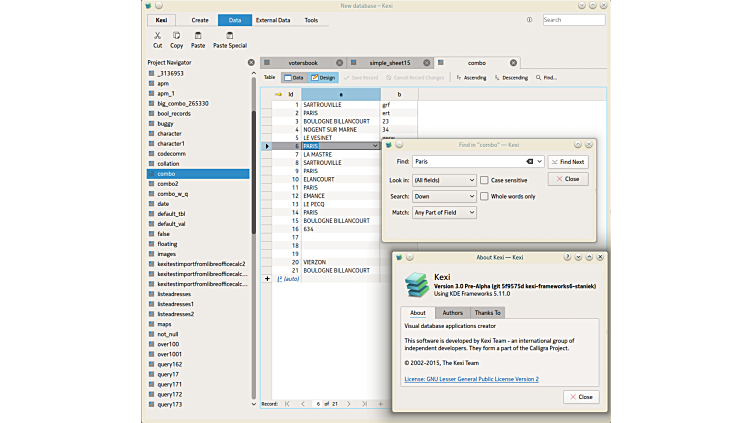
Task: Open the GNU Lesser General Public License link
Action: click(471, 379)
